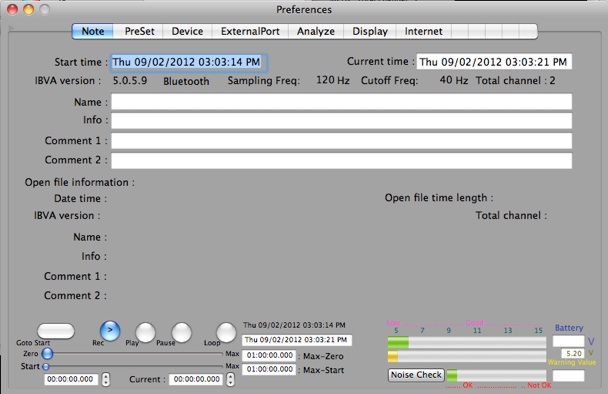The height and width of the screenshot is (394, 608).
Task: Open the PreSet tab
Action: pos(139,31)
